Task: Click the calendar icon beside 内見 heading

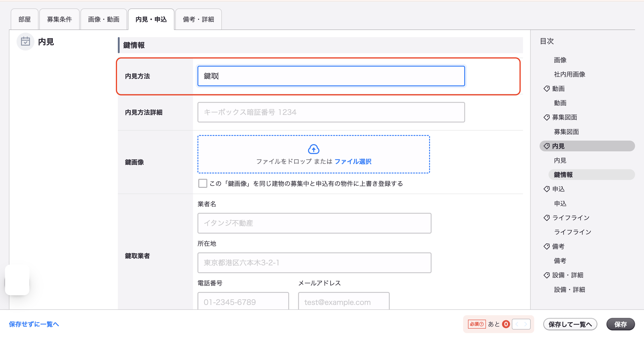Action: coord(25,42)
